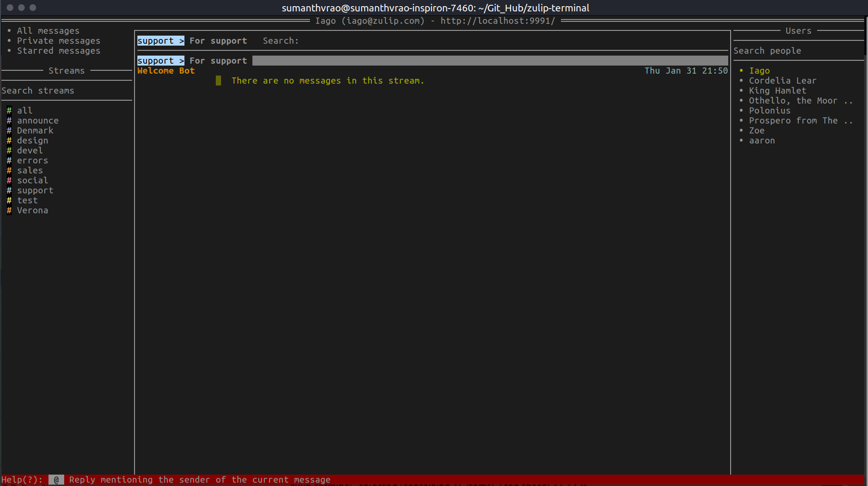This screenshot has width=868, height=486.
Task: Open Private messages
Action: [58, 41]
